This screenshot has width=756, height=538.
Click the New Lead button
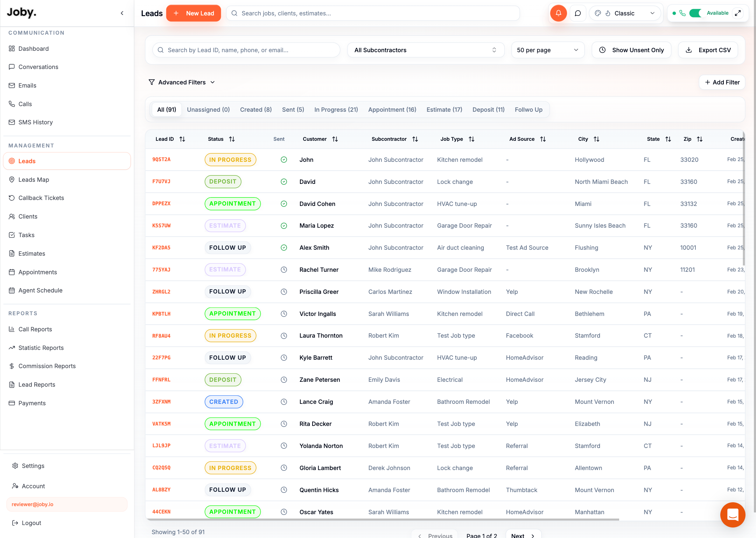coord(194,13)
